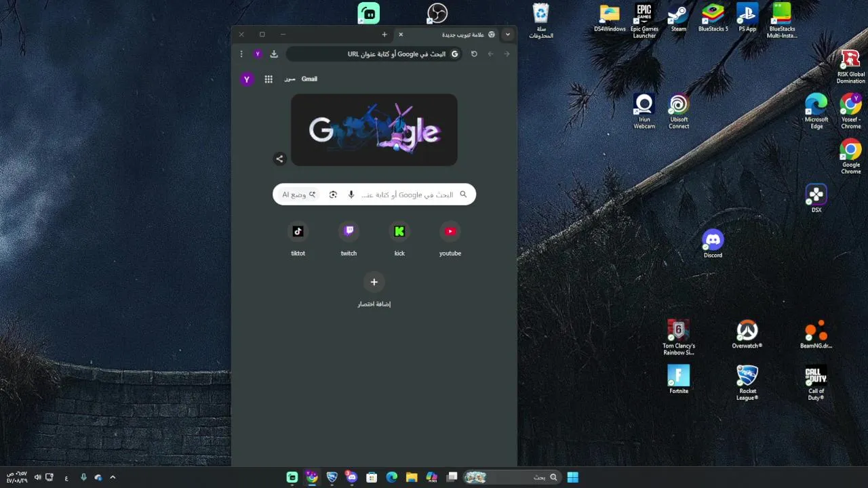Select Overwatch desktop icon
The height and width of the screenshot is (488, 868).
[747, 335]
